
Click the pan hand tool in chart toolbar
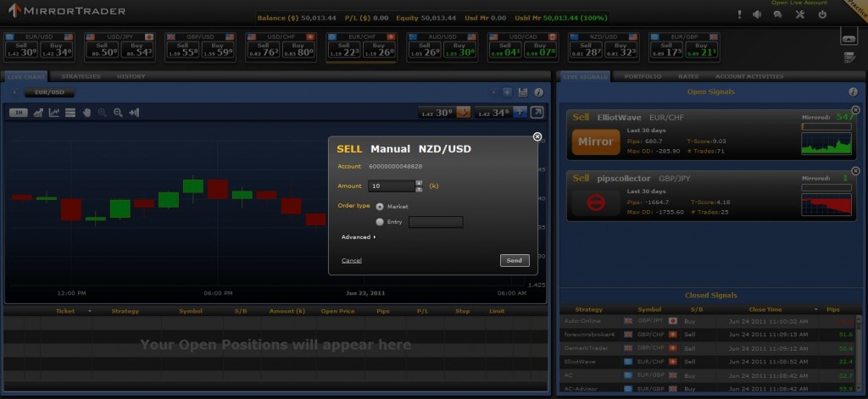(86, 113)
